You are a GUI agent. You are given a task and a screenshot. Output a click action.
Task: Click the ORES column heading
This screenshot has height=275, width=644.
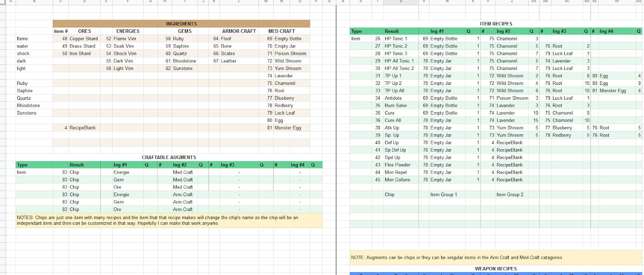click(85, 31)
